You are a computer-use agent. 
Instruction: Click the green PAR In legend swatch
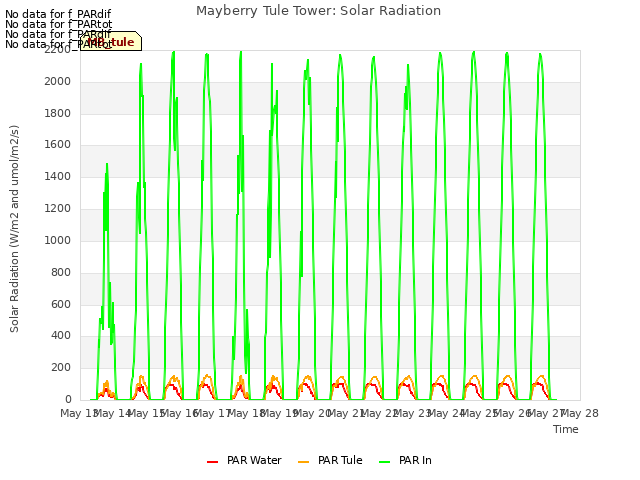pyautogui.click(x=384, y=462)
